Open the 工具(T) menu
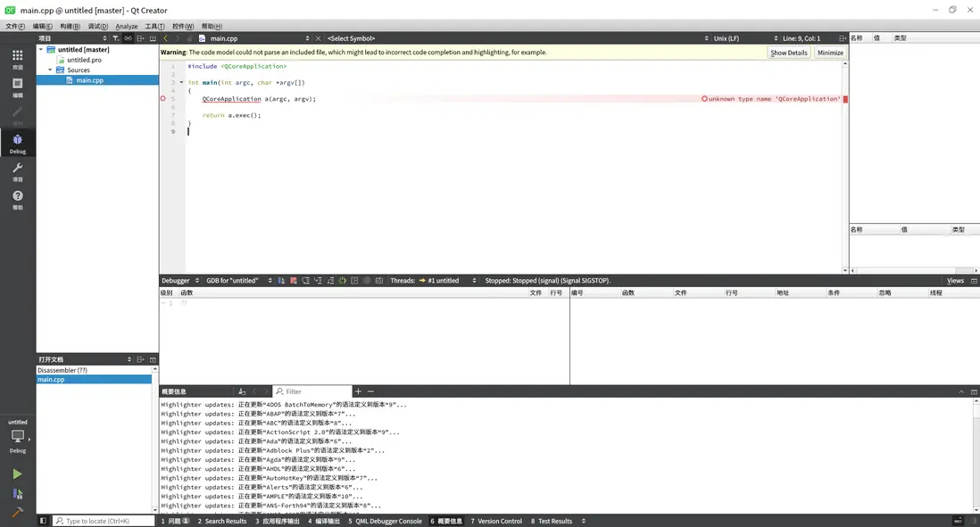Viewport: 980px width, 527px height. tap(154, 26)
